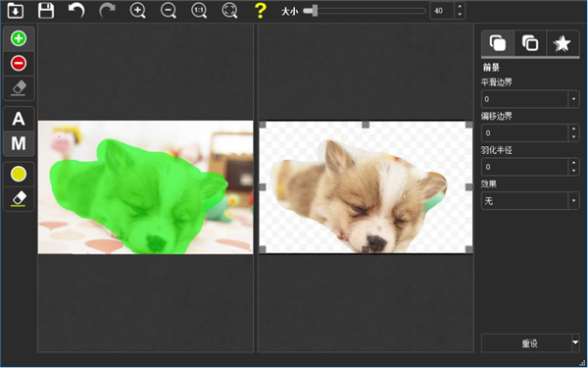Image resolution: width=588 pixels, height=368 pixels.
Task: Click the top-right crop handle on result
Action: pos(469,125)
